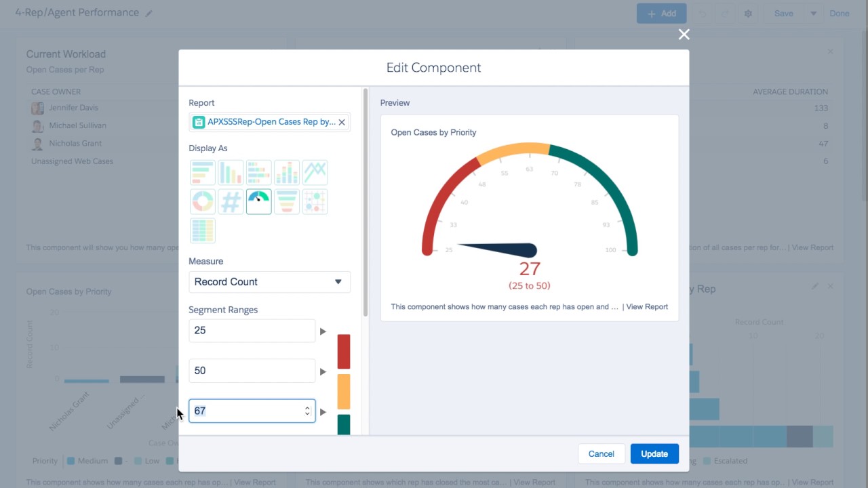Open View Report link under the closed cases chart
Image resolution: width=868 pixels, height=488 pixels.
click(x=534, y=483)
